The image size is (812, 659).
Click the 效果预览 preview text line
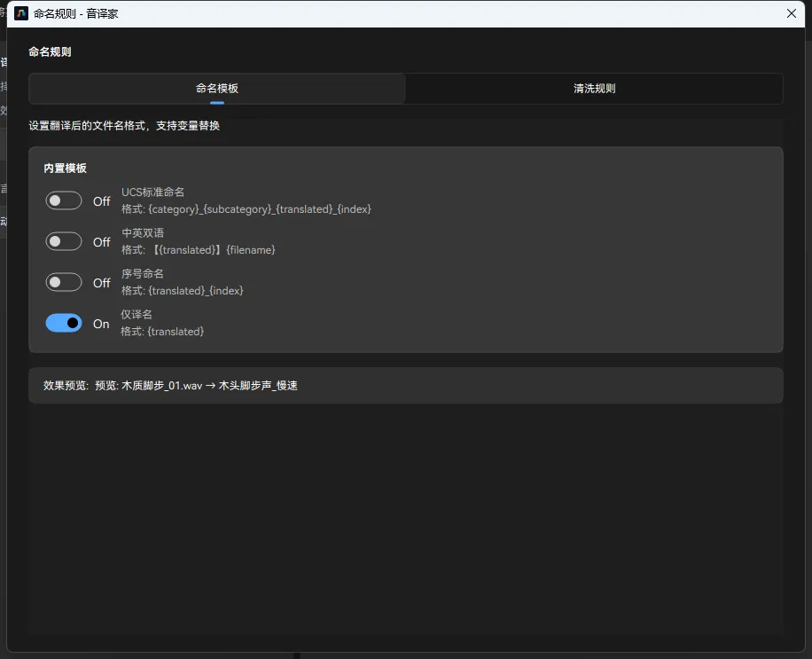tap(170, 386)
